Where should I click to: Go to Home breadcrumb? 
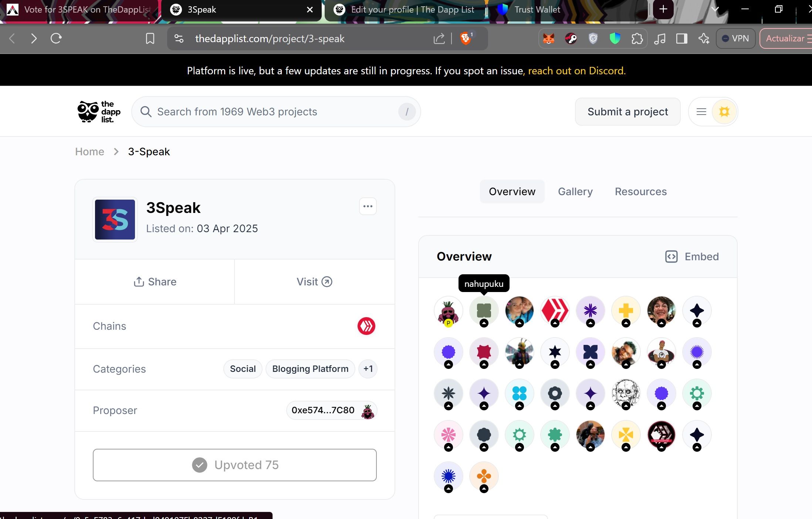pos(89,152)
